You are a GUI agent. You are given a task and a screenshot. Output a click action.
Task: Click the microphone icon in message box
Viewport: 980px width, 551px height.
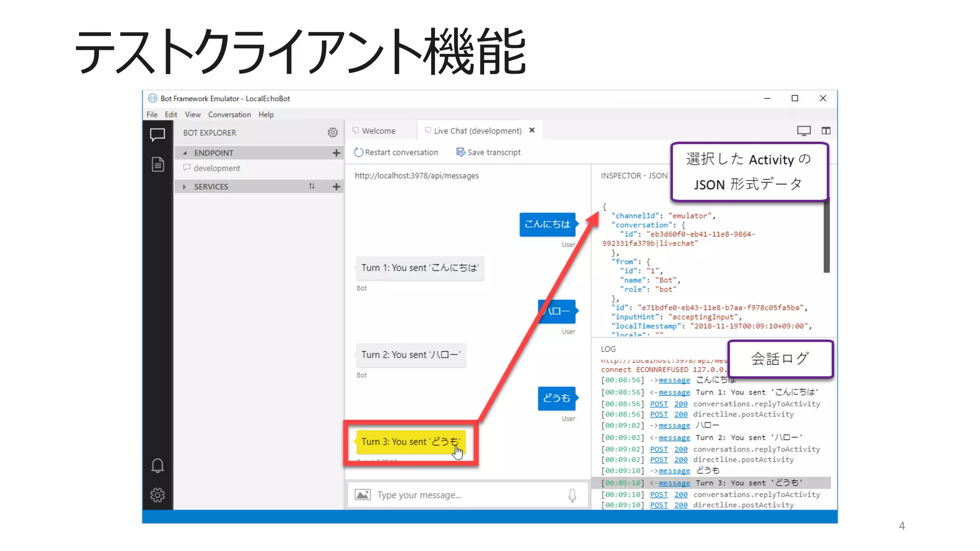(572, 495)
